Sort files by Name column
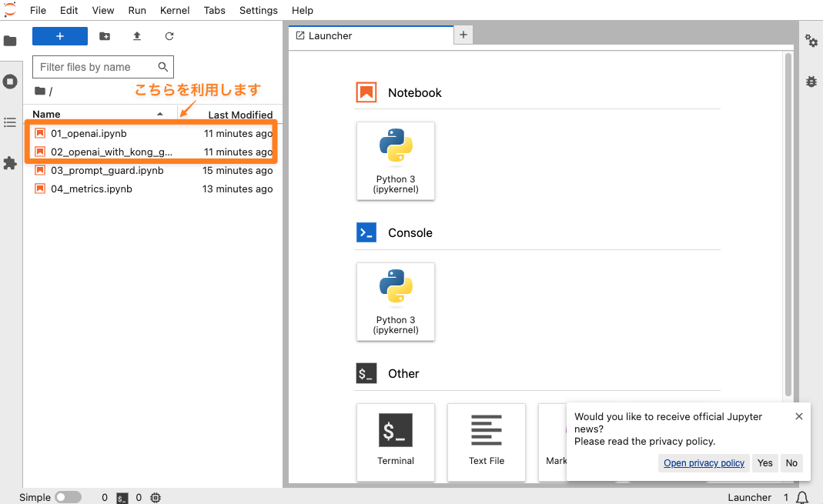The height and width of the screenshot is (504, 823). (x=46, y=114)
